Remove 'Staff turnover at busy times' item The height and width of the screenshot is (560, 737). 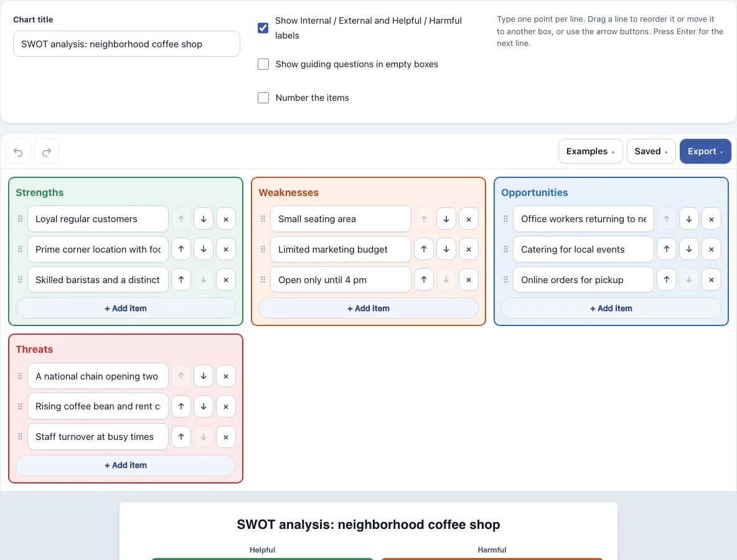(x=226, y=437)
